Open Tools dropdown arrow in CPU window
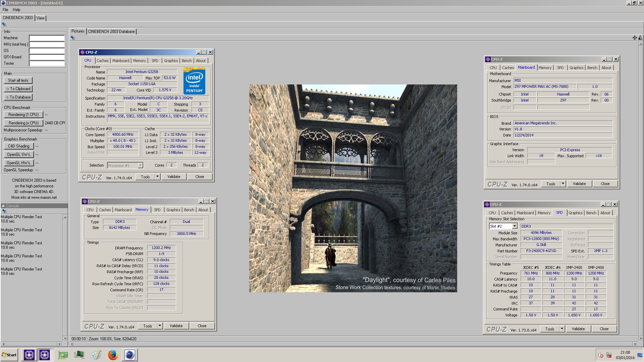 (157, 177)
